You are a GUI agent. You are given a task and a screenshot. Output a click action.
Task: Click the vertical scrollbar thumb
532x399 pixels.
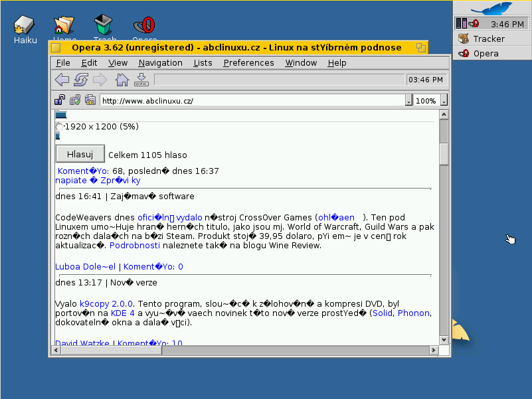coord(444,154)
